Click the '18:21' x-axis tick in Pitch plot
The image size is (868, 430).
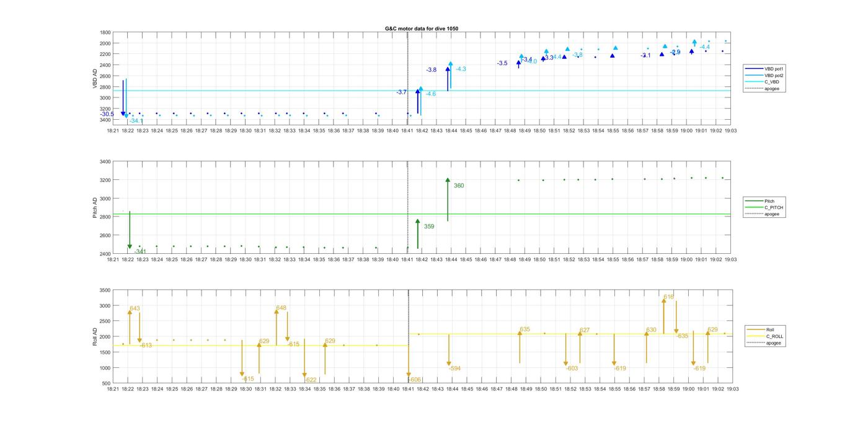(113, 259)
